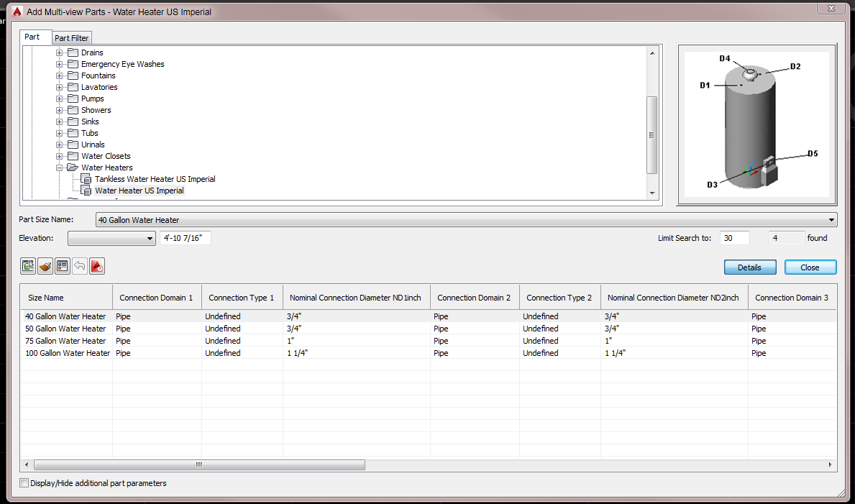The image size is (855, 504).
Task: Click the Connection Domain 1 column header
Action: click(x=157, y=297)
